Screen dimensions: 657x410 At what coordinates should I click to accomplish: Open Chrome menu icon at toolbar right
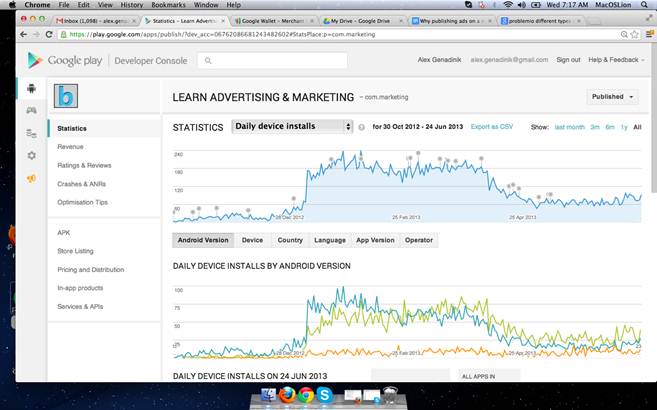click(649, 34)
